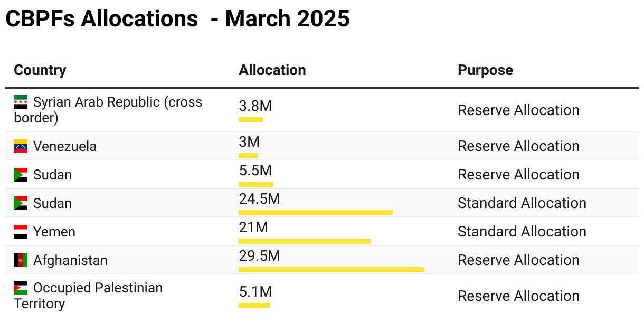The width and height of the screenshot is (644, 322).
Task: Click the Yemen flag icon
Action: point(21,232)
